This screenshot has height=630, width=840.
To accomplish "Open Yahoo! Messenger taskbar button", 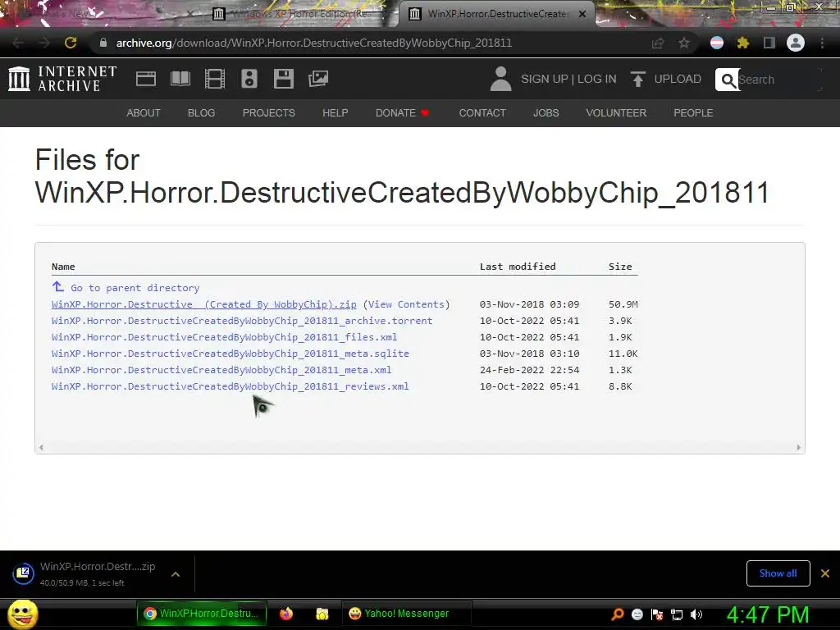I will click(x=407, y=614).
